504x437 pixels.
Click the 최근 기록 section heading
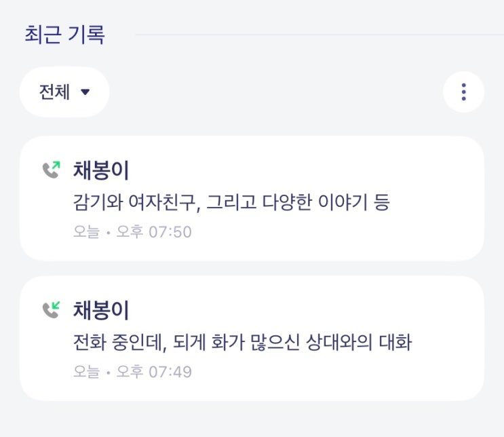(x=64, y=35)
